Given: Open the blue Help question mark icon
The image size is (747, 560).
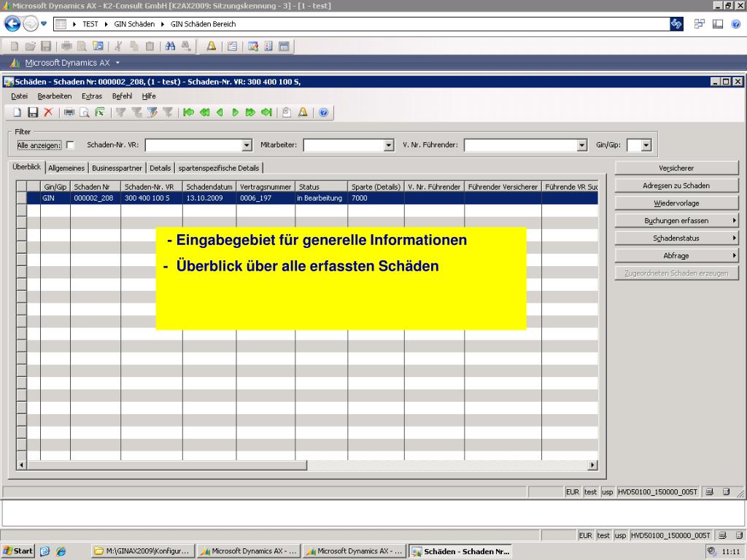Looking at the screenshot, I should tap(323, 112).
